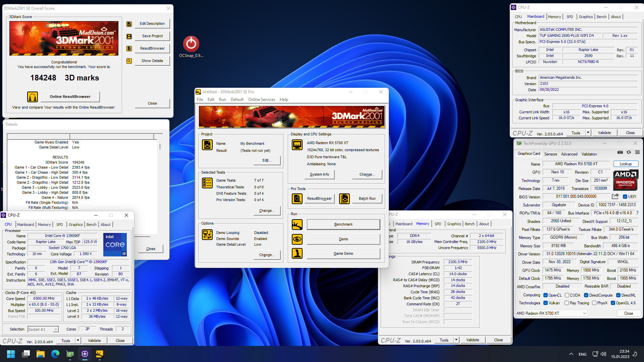The height and width of the screenshot is (362, 644).
Task: Open the GPU-Z hamburger menu icon
Action: 638,152
